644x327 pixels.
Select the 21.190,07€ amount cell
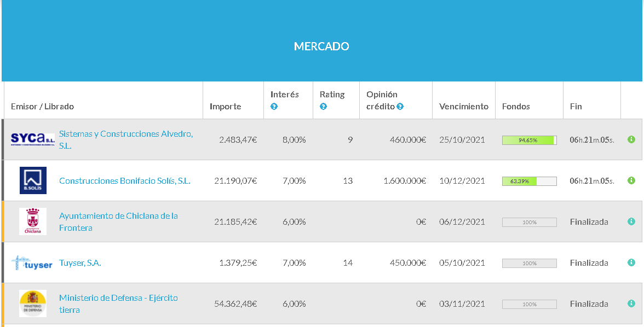[235, 181]
